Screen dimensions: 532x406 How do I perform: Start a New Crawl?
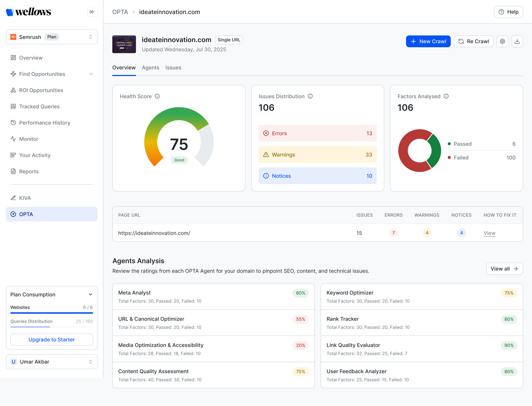click(x=428, y=41)
